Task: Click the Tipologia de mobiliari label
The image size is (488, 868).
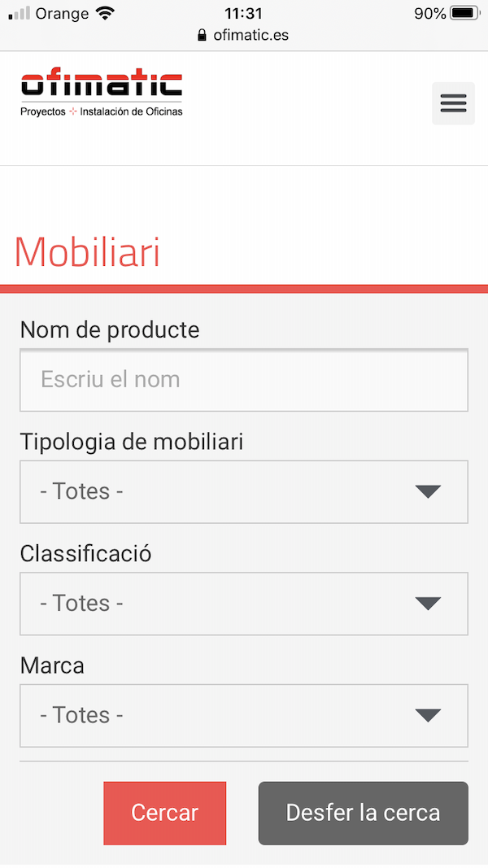Action: (132, 442)
